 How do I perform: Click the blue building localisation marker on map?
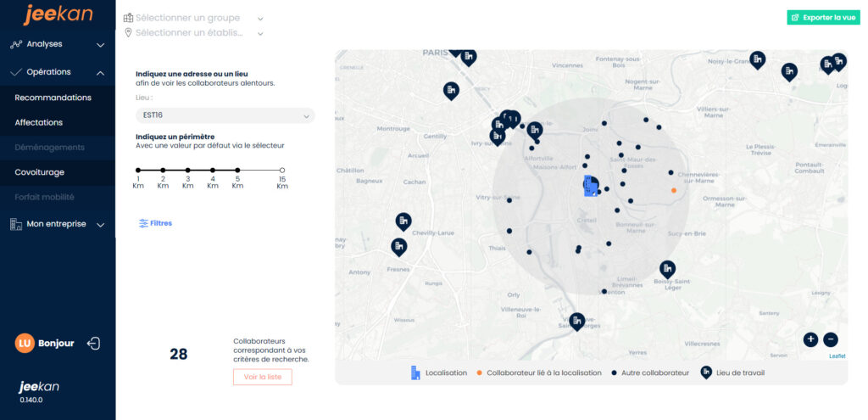(x=588, y=185)
